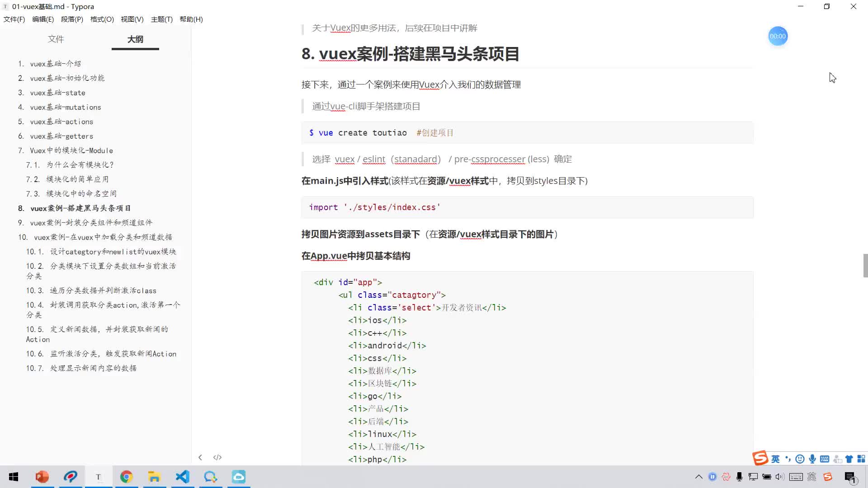Open outline entry 7.2 模块化的简单应用

(67, 179)
